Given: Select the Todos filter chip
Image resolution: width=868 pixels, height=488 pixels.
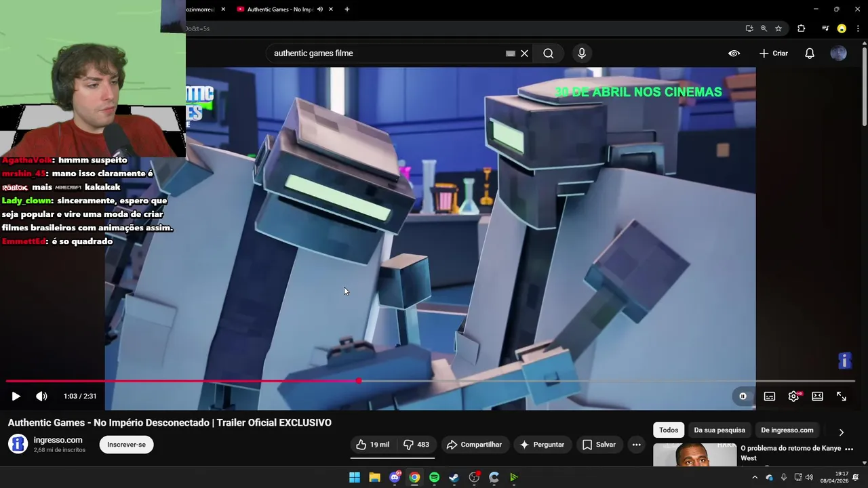Looking at the screenshot, I should pos(669,430).
